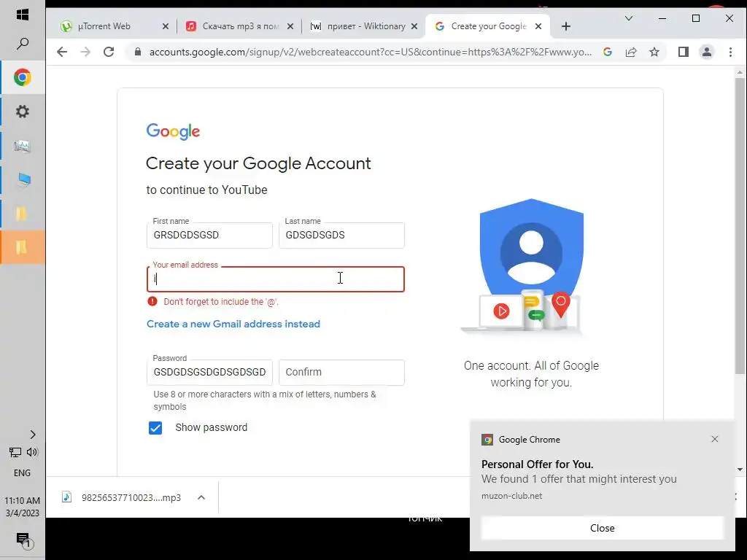Open Chrome three-dot menu
The height and width of the screenshot is (560, 747).
730,52
